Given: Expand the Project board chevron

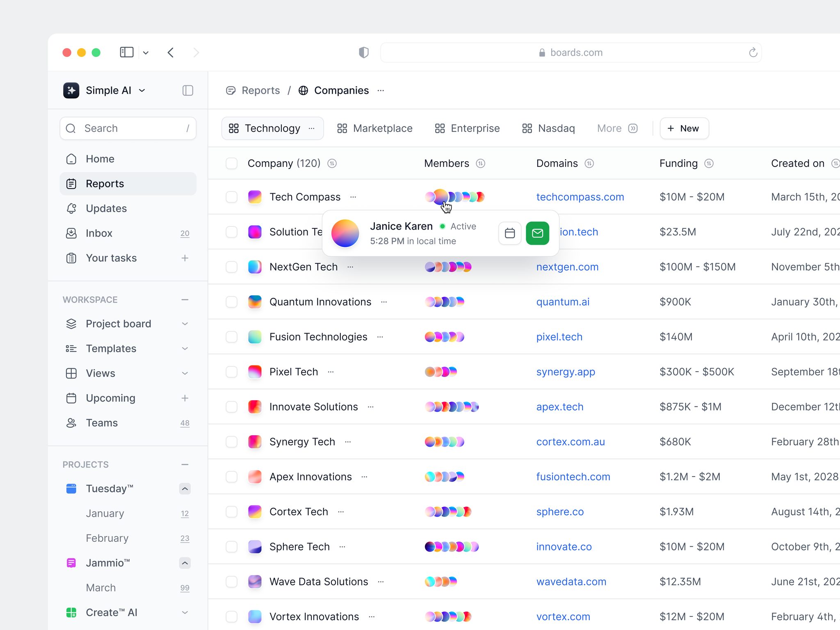Looking at the screenshot, I should [x=185, y=324].
